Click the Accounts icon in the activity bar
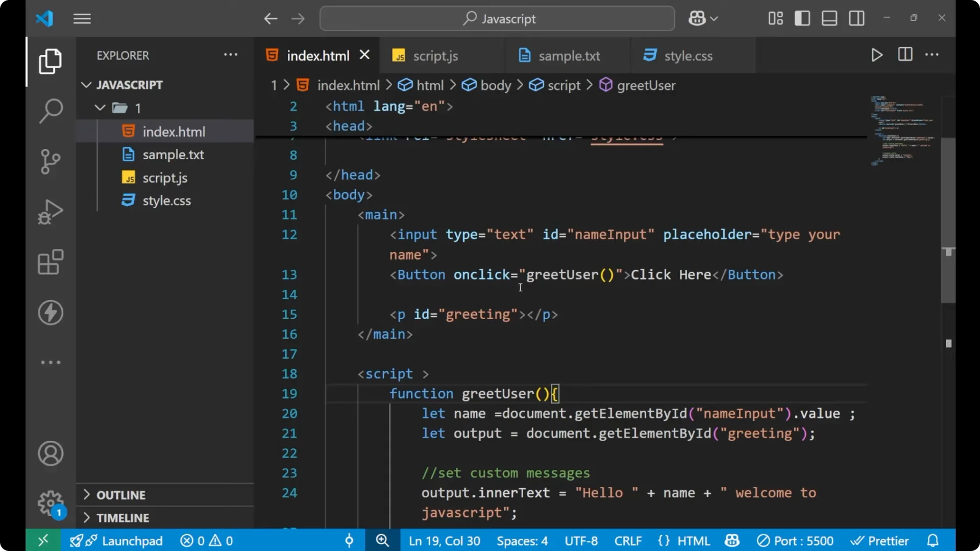This screenshot has width=980, height=551. coord(50,454)
